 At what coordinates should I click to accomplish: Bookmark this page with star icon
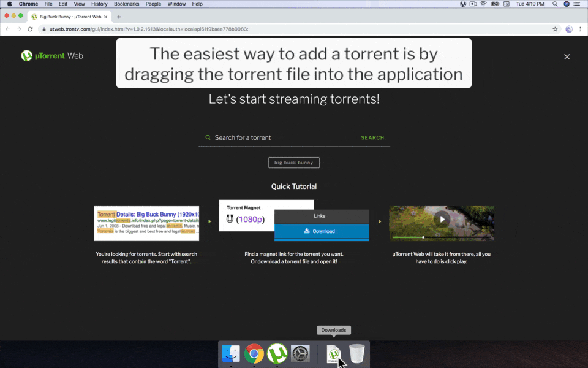click(x=555, y=29)
